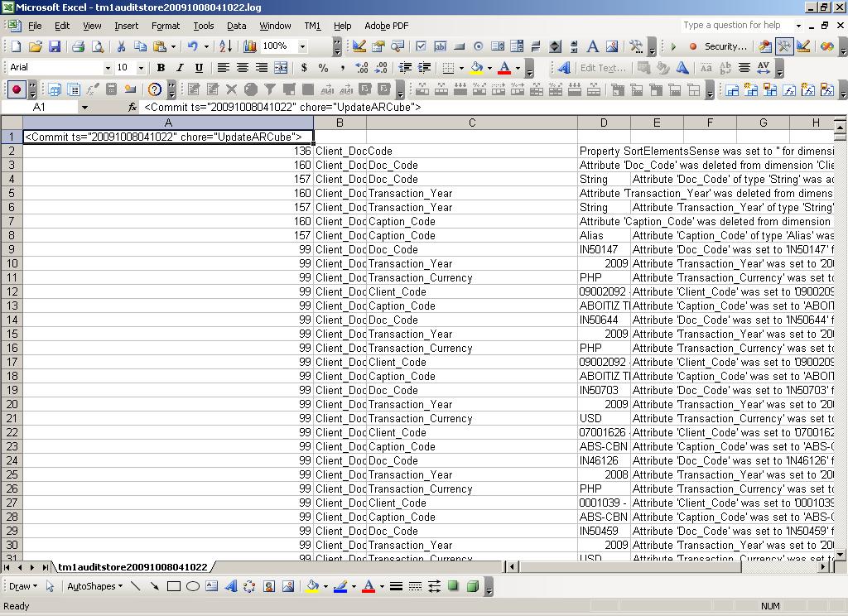This screenshot has height=616, width=848.
Task: Click the Edit Text... button
Action: click(603, 68)
